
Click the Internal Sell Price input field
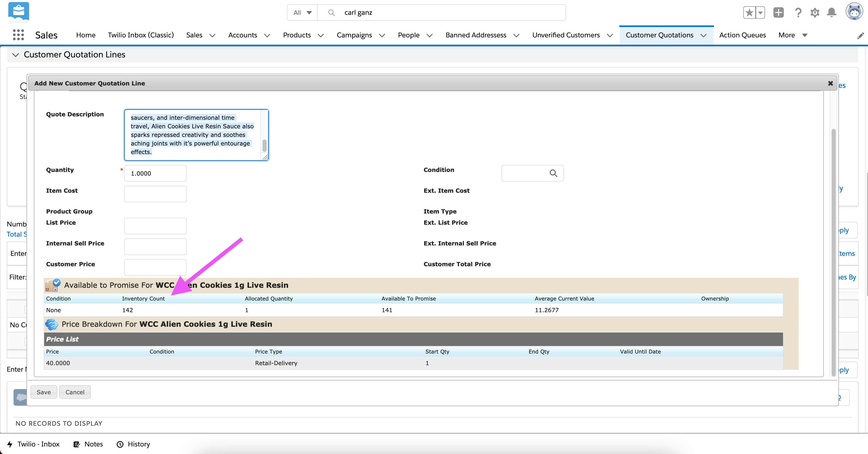tap(155, 246)
